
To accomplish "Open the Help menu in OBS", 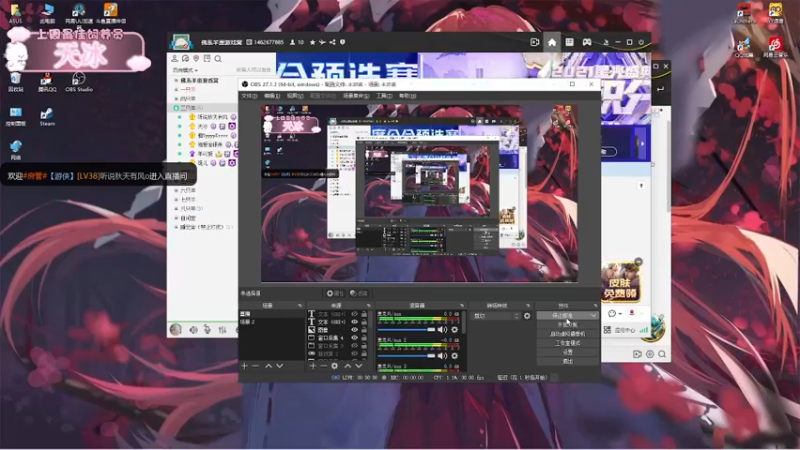I will [407, 96].
